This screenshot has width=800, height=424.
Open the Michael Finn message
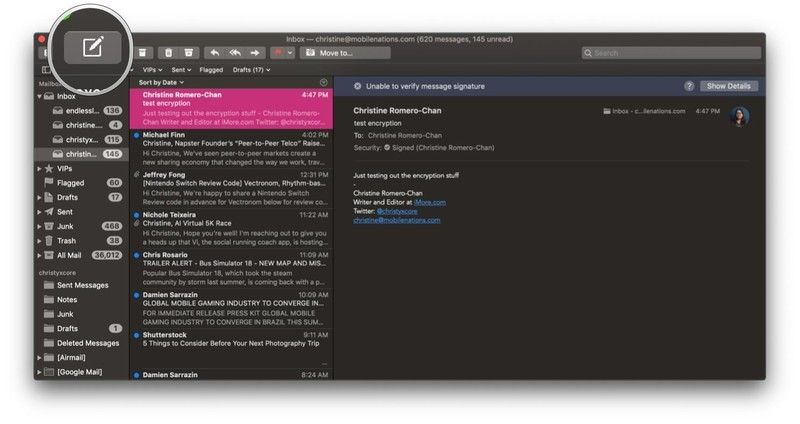click(x=231, y=148)
